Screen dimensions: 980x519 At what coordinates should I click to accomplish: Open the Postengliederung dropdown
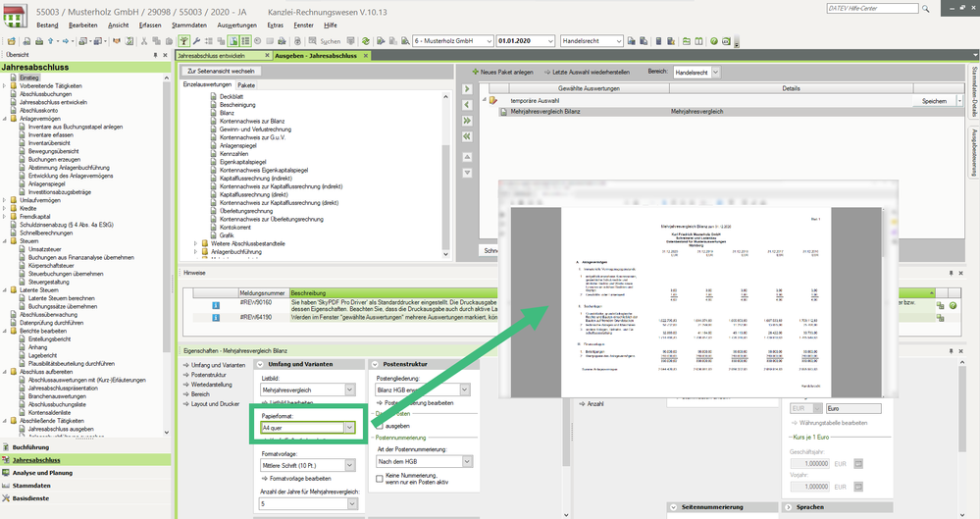point(465,389)
